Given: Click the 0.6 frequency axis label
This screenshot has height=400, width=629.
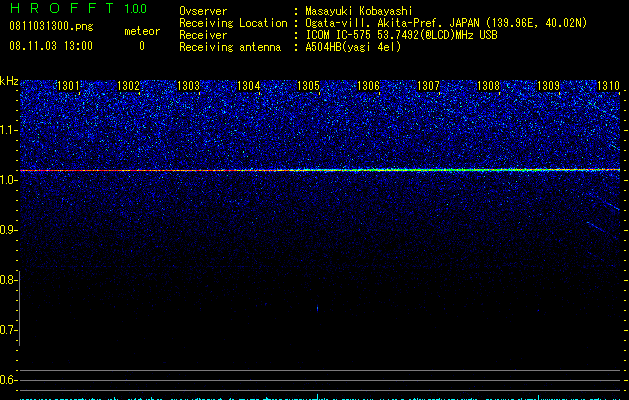Looking at the screenshot, I should click(x=9, y=380).
